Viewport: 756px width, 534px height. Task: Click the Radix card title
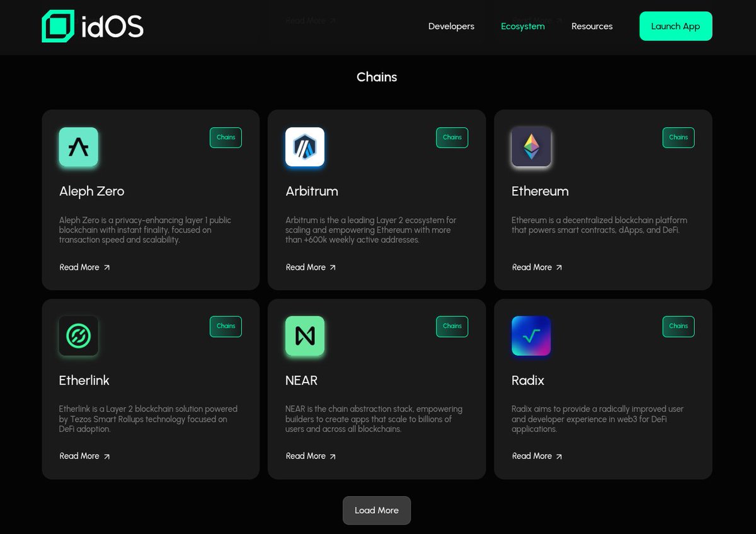[527, 381]
